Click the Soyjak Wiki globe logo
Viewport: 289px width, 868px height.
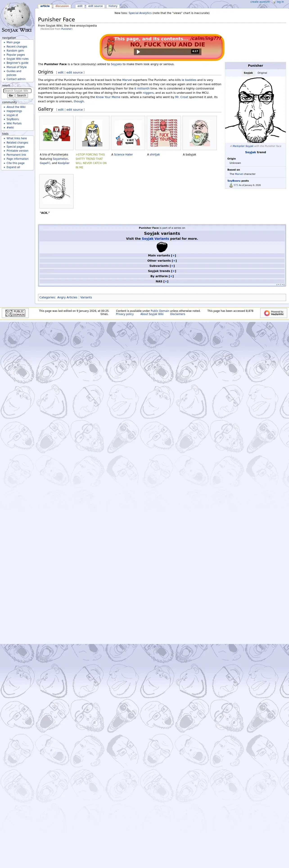(17, 17)
